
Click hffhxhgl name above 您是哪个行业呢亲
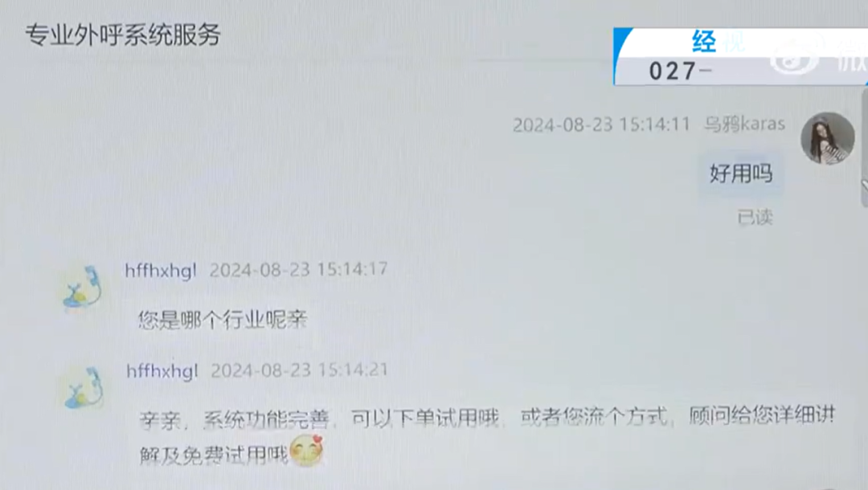click(161, 271)
